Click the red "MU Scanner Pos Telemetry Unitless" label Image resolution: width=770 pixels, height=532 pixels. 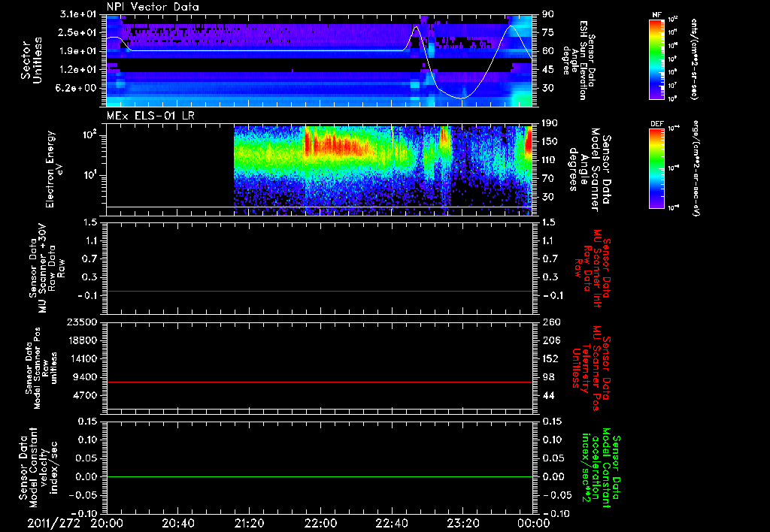pyautogui.click(x=591, y=368)
